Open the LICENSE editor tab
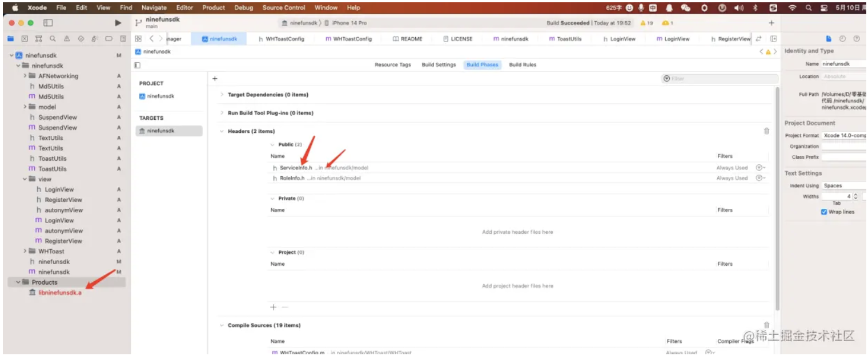The height and width of the screenshot is (356, 868). [x=458, y=39]
